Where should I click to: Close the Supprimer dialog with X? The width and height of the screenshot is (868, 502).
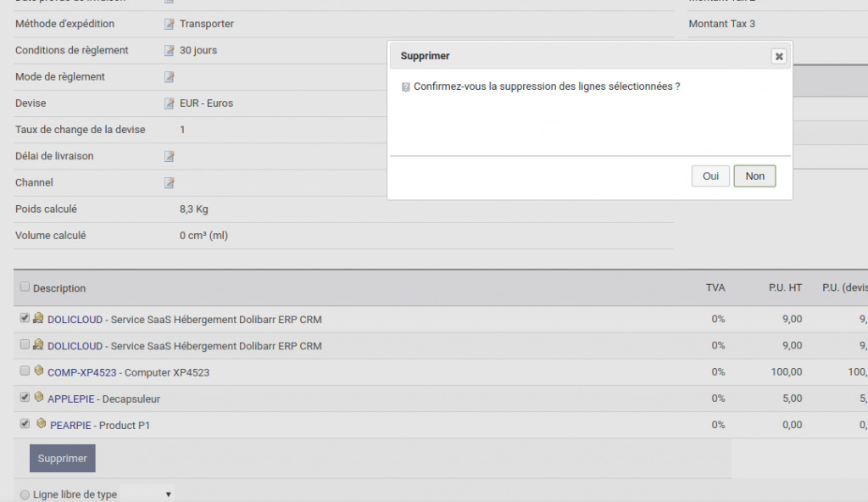[x=779, y=56]
